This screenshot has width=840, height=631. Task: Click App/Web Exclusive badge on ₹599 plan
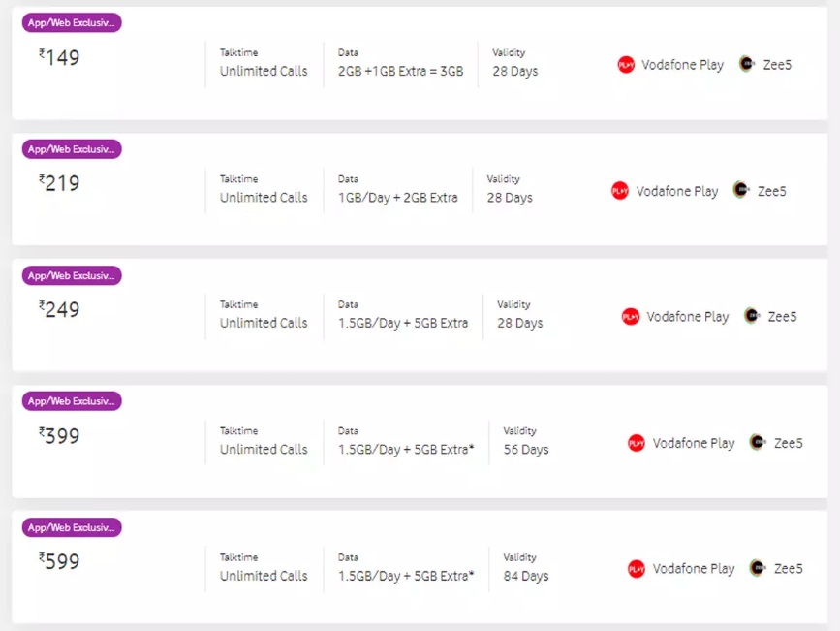(72, 527)
